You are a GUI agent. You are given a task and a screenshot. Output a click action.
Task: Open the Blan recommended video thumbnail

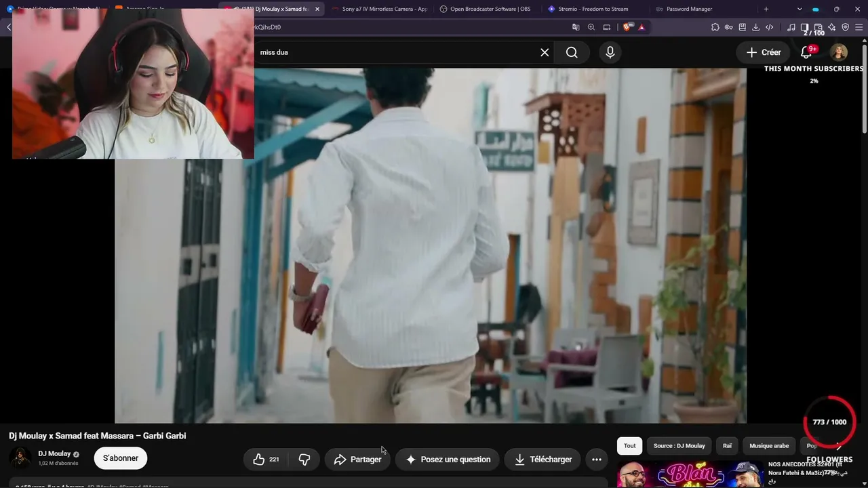pyautogui.click(x=690, y=474)
